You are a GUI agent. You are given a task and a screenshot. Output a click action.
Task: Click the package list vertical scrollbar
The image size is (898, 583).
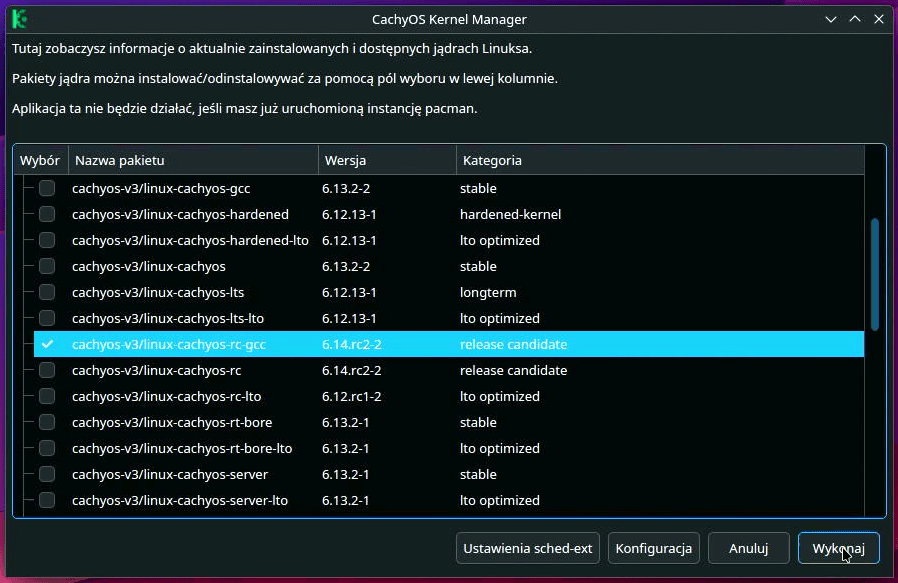[x=875, y=274]
